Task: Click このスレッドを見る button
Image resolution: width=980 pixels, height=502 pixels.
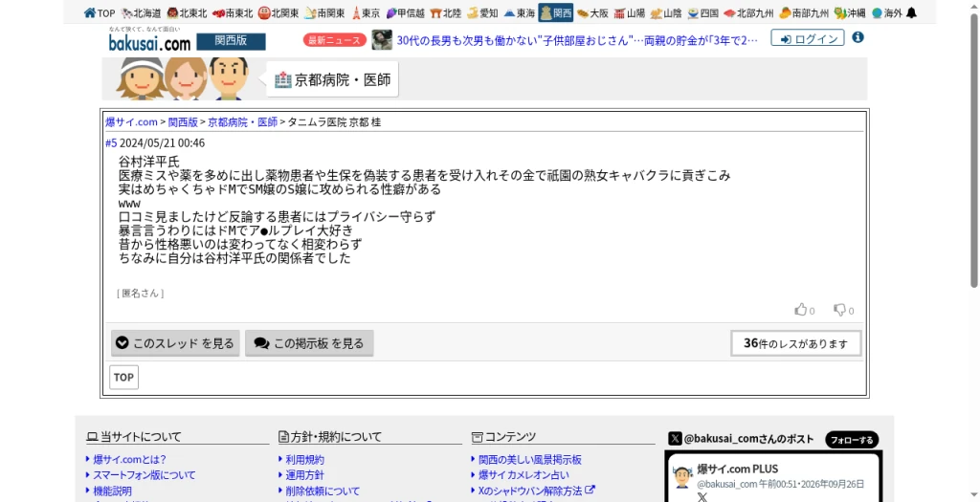Action: tap(176, 342)
